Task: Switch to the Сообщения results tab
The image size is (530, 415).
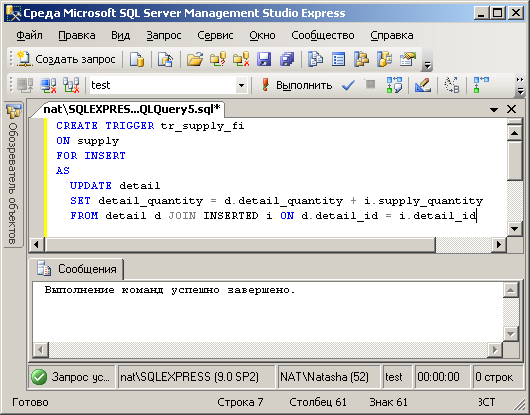Action: click(76, 269)
